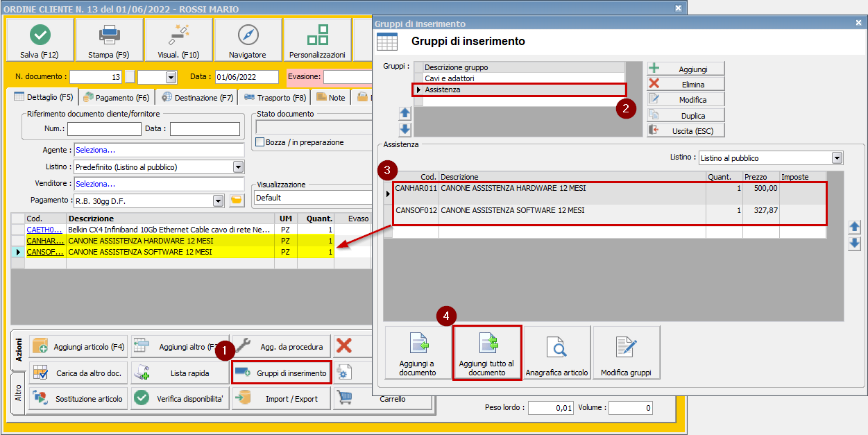Click the Peso lordo field
868x435 pixels.
point(551,408)
